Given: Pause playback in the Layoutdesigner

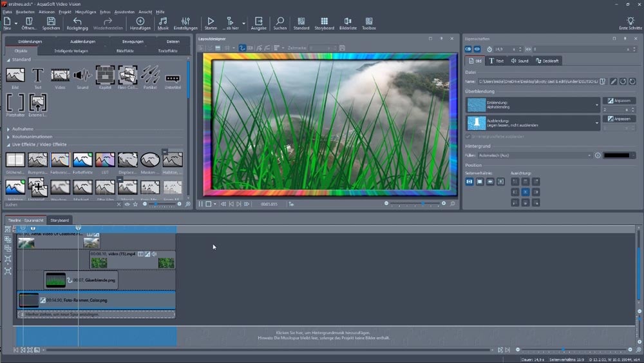Looking at the screenshot, I should tap(200, 204).
